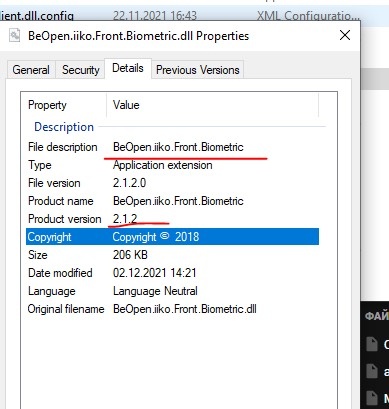Select the Product version row
Viewport: 389px width, 409px height.
[173, 219]
